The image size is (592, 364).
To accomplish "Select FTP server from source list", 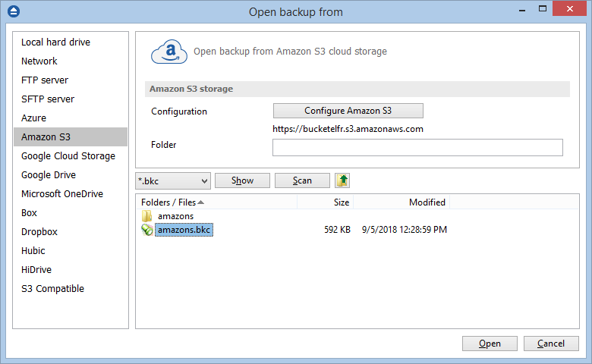I will point(45,80).
